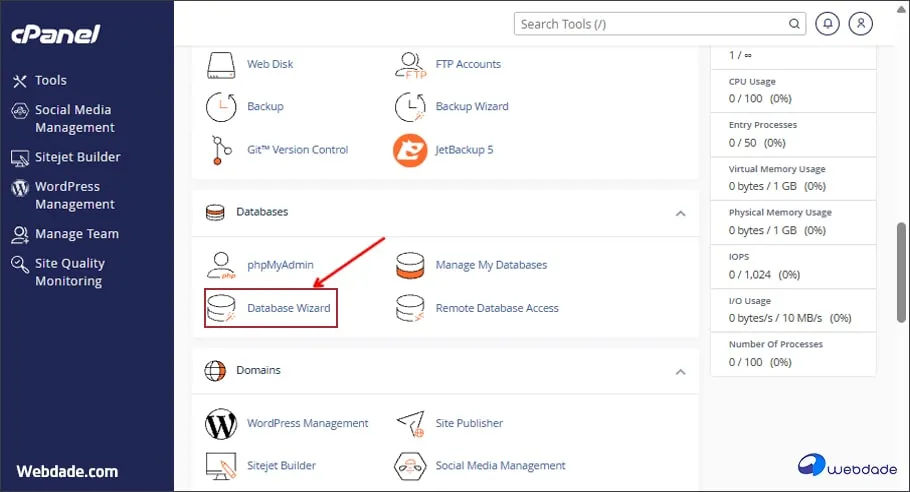The height and width of the screenshot is (492, 910).
Task: Click the Database Wizard icon
Action: click(221, 308)
